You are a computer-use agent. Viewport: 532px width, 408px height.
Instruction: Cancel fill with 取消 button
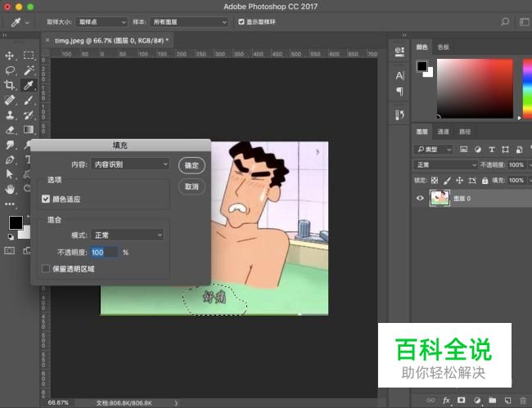pos(192,186)
